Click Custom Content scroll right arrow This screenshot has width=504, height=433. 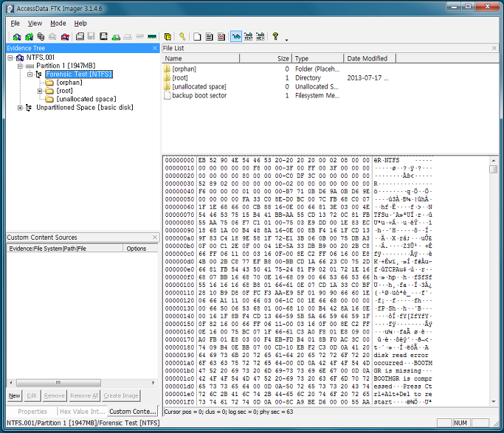click(x=153, y=383)
